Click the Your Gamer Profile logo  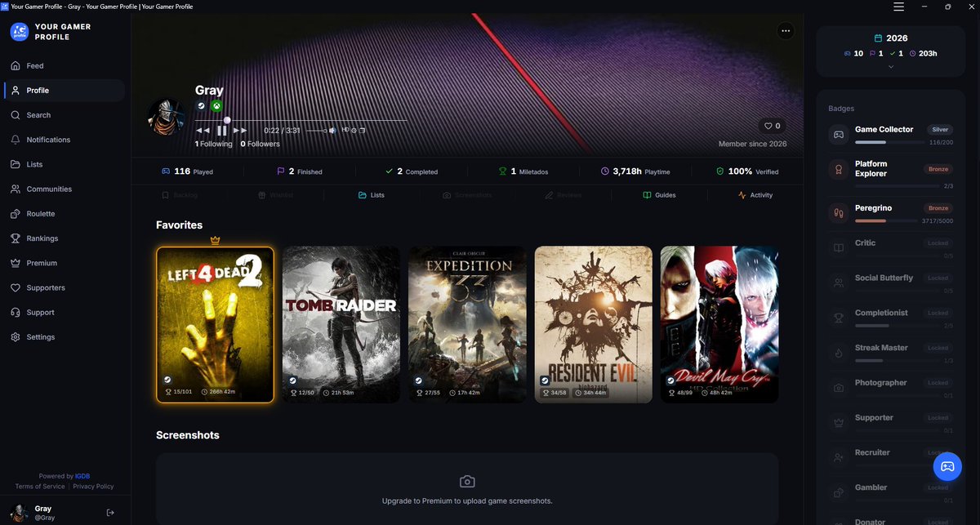(19, 32)
